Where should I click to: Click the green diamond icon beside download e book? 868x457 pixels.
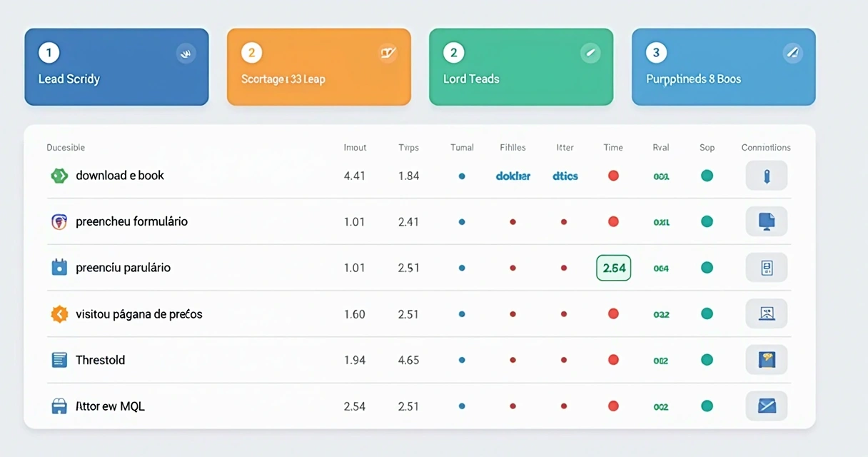59,175
